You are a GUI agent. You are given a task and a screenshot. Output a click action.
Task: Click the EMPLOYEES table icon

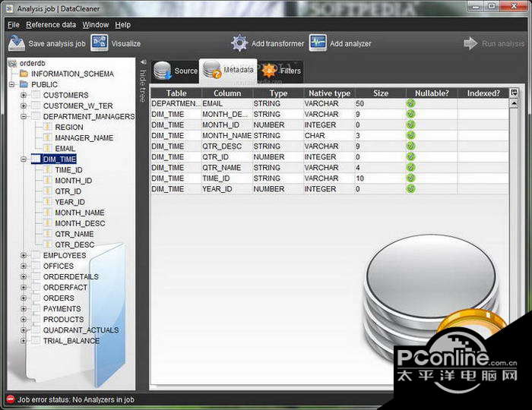tap(36, 255)
